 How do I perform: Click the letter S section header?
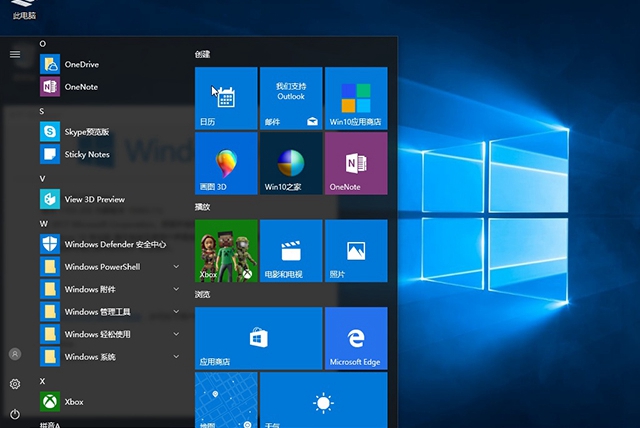coord(42,111)
